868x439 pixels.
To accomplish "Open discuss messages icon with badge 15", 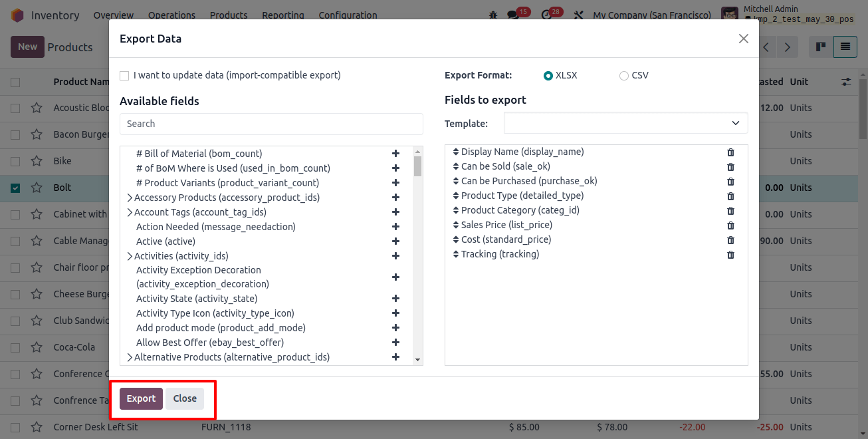I will click(512, 15).
